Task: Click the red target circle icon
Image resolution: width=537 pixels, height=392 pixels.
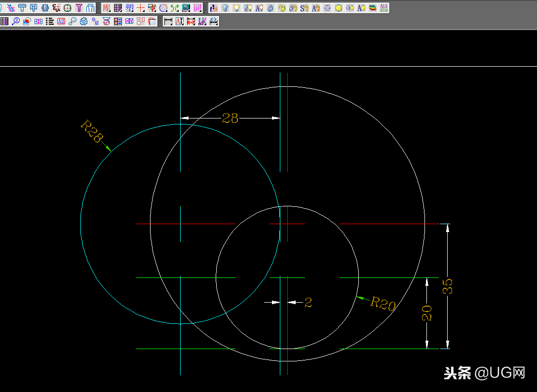Action: click(68, 8)
